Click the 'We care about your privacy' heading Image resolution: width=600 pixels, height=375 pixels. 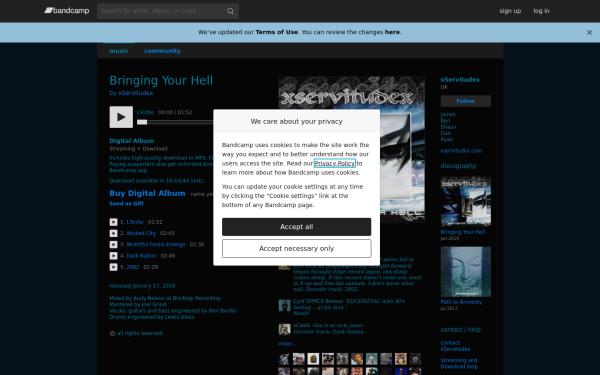click(x=297, y=121)
